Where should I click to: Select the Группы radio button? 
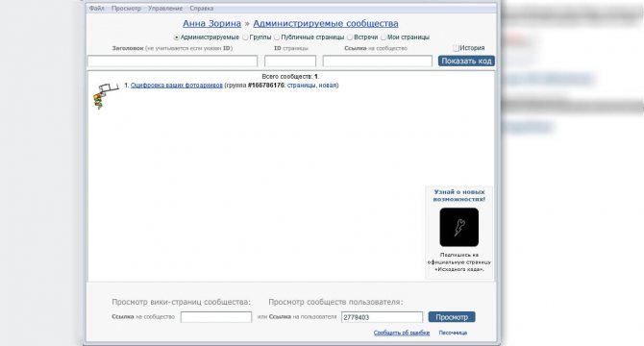click(x=245, y=37)
